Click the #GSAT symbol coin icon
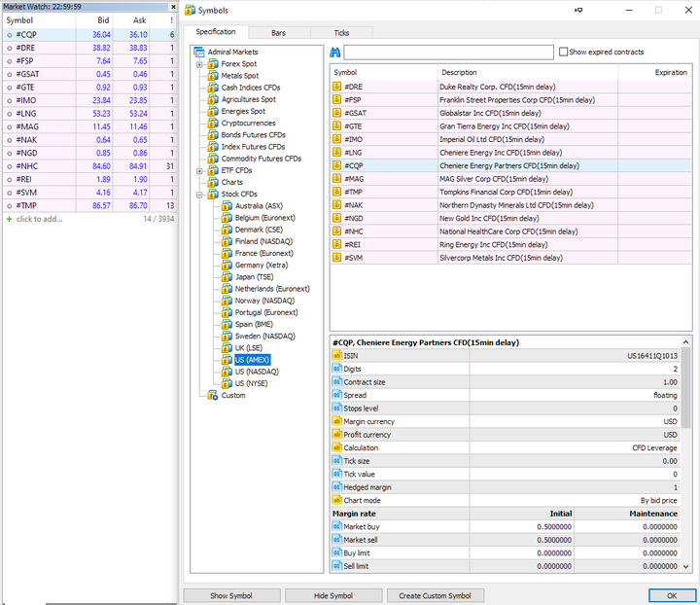This screenshot has width=700, height=605. [x=337, y=113]
